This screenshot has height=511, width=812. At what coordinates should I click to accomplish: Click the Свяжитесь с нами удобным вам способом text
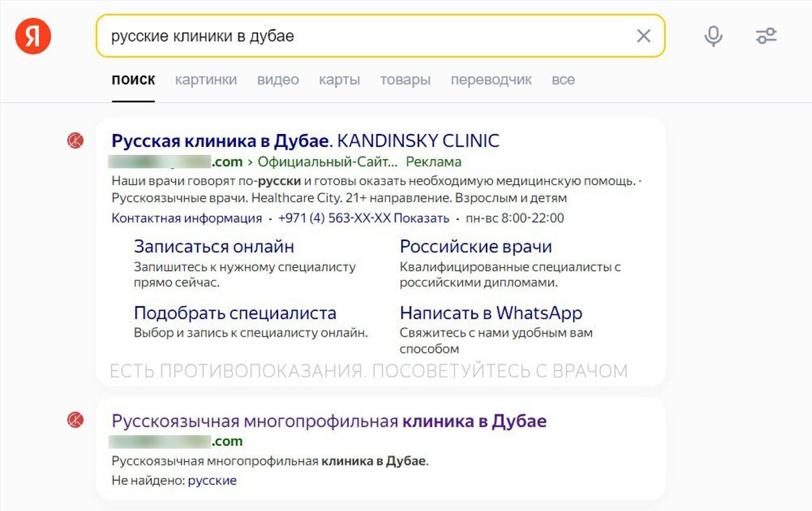496,341
